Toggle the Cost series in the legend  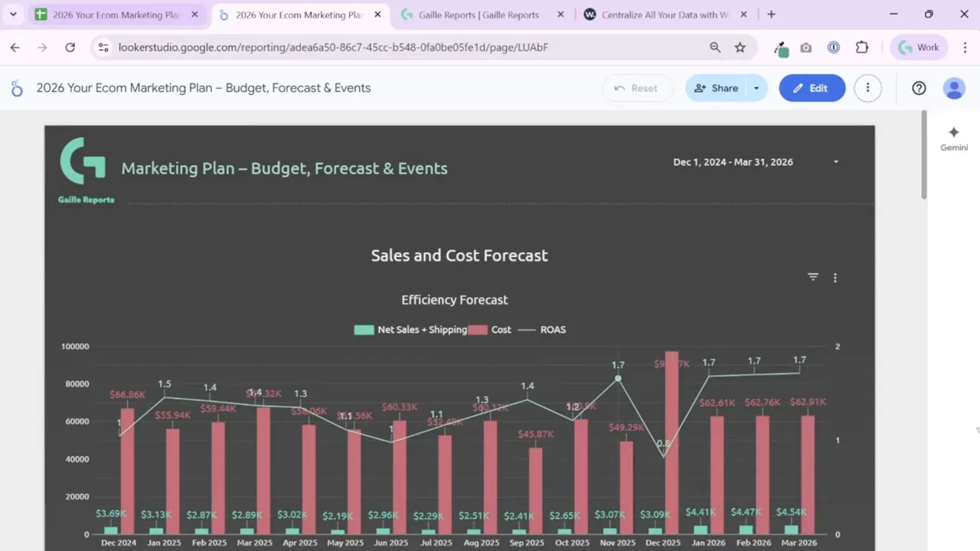click(491, 329)
